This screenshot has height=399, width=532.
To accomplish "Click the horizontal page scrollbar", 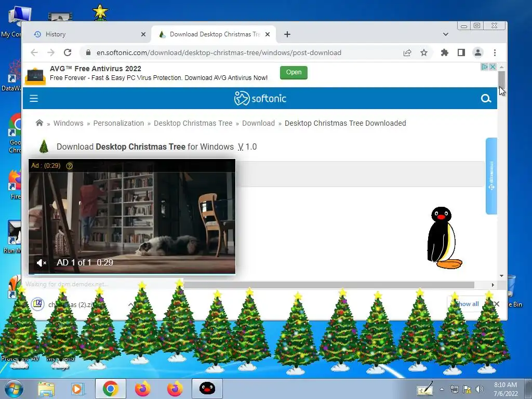I will (x=328, y=285).
